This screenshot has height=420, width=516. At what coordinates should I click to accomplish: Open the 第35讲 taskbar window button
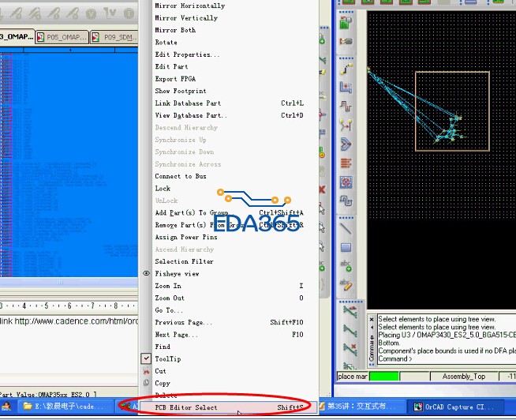(361, 407)
